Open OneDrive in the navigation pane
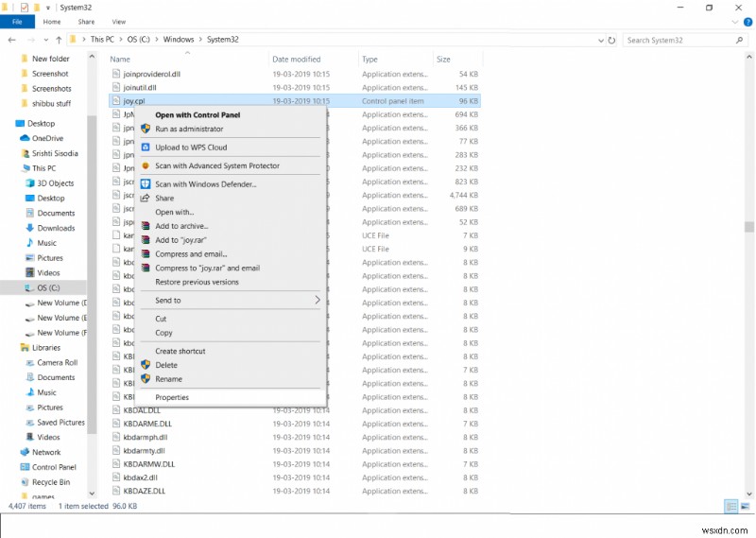This screenshot has height=538, width=756. (x=48, y=138)
